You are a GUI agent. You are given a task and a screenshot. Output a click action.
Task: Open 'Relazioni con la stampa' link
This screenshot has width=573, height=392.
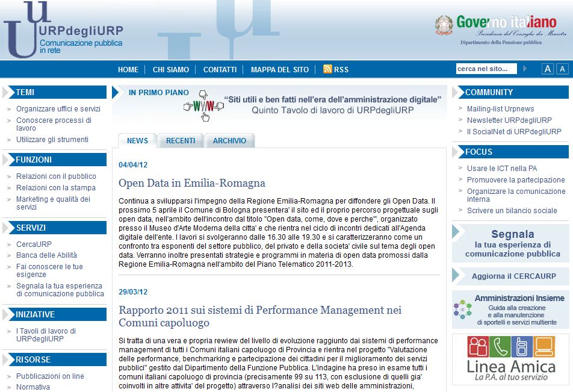point(56,188)
